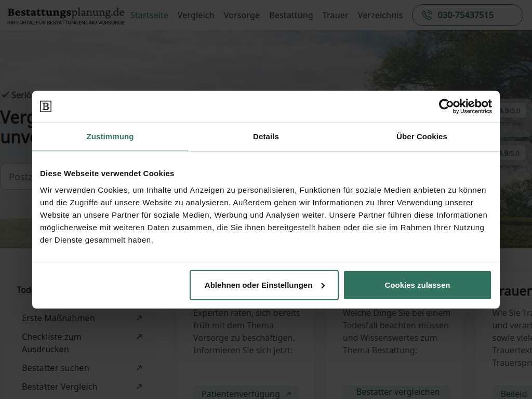Image resolution: width=532 pixels, height=399 pixels.
Task: Navigate to the Trauer section
Action: (335, 15)
